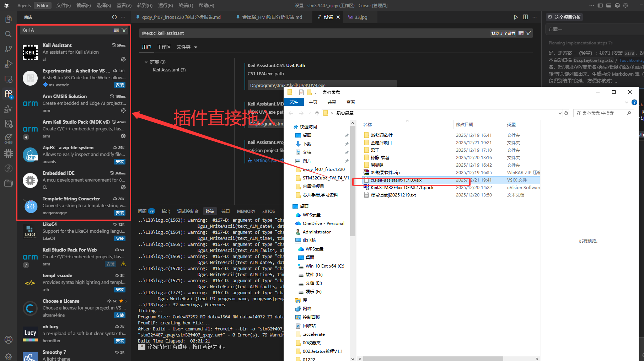Go up one folder in File Explorer
644x361 pixels.
[317, 113]
